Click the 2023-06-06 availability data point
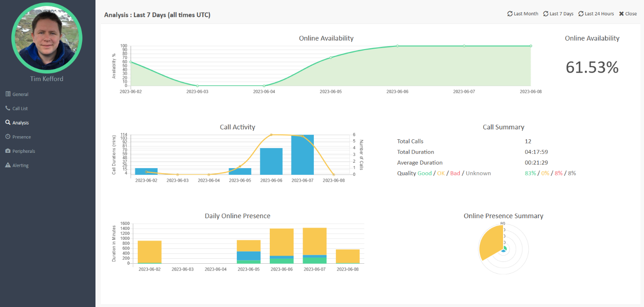The width and height of the screenshot is (644, 307). click(x=397, y=46)
